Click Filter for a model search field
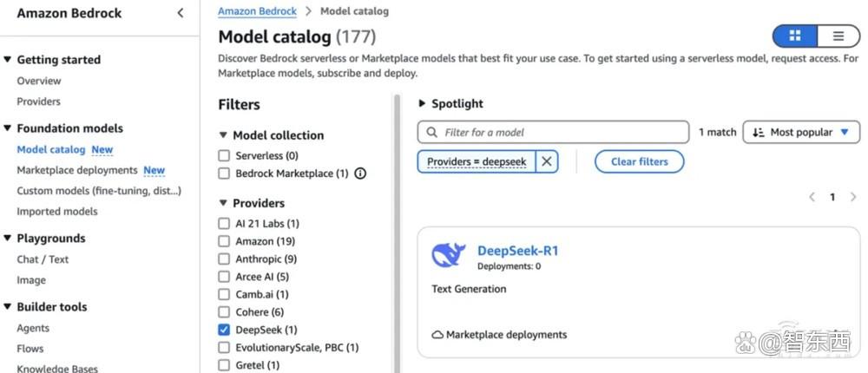 [x=553, y=132]
